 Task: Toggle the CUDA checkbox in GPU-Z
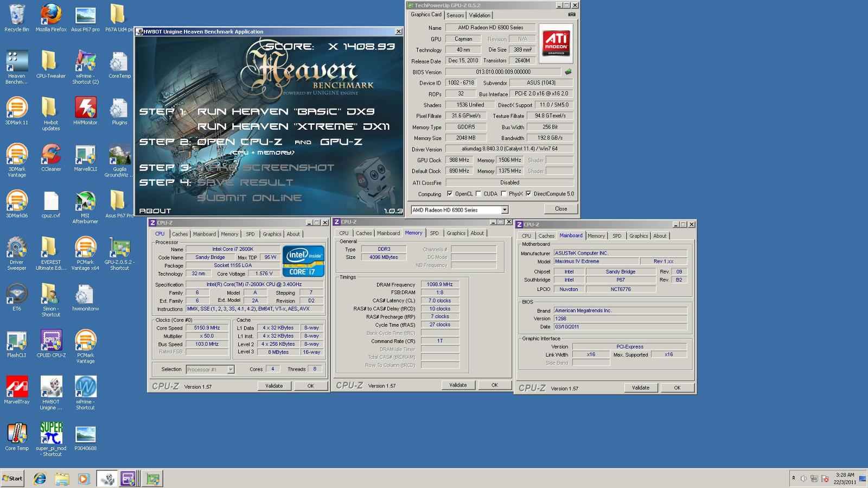[478, 194]
